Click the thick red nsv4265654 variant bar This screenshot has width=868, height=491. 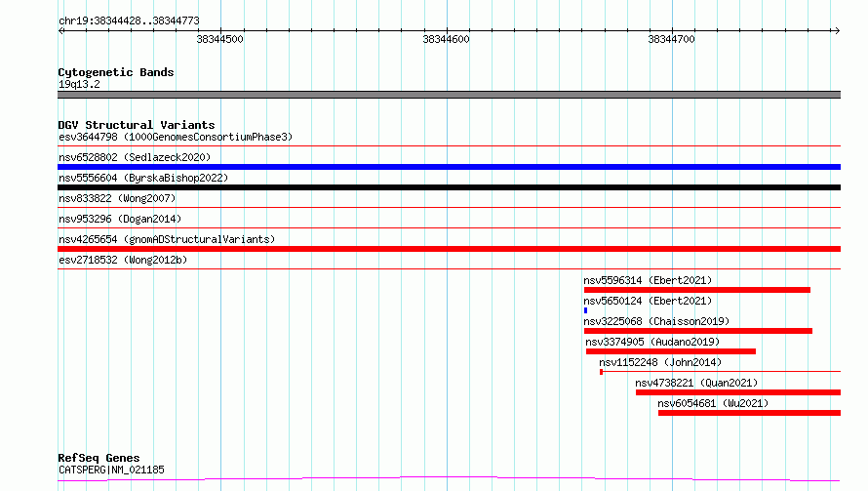point(449,249)
